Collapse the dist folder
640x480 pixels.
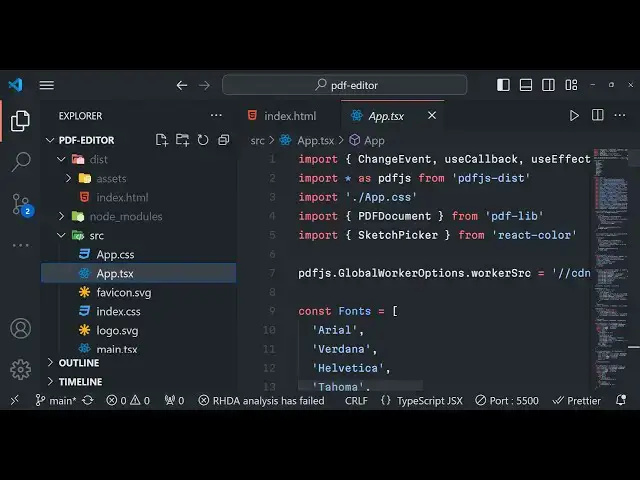(62, 159)
